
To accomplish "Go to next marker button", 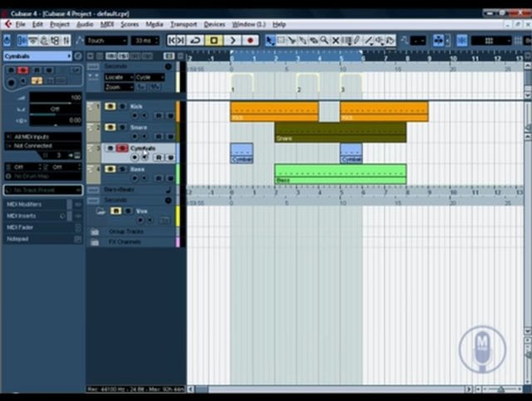I will coord(181,41).
